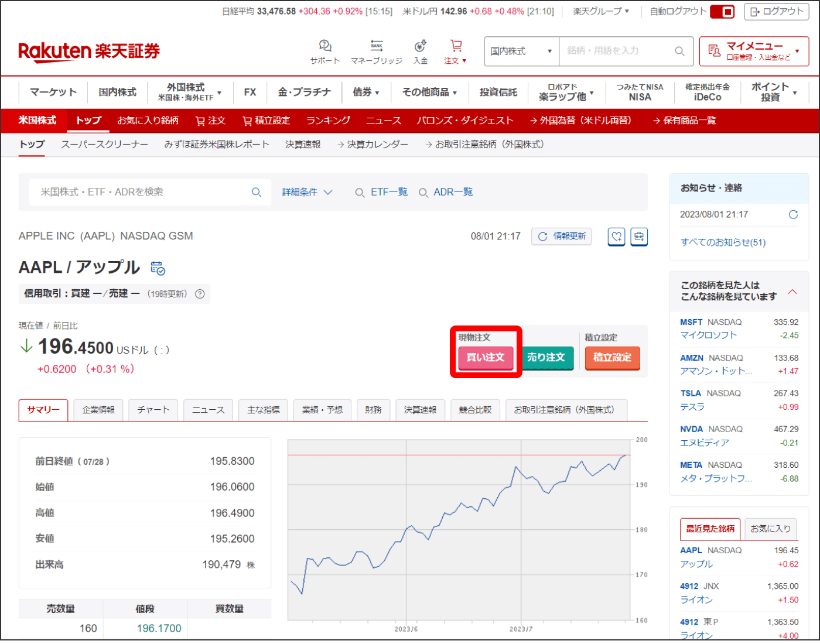Viewport: 820px width, 644px height.
Task: Click the orange 積立設定 button
Action: (612, 357)
